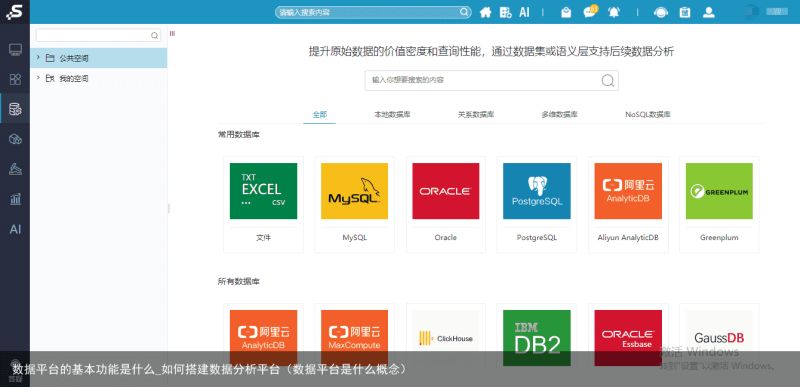The image size is (800, 387).
Task: Click the 文件 label
Action: tap(263, 238)
